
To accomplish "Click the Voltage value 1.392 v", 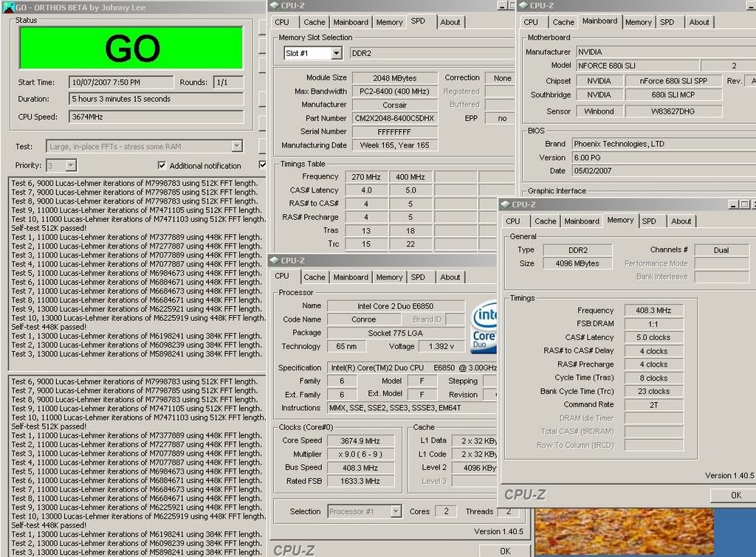I will pos(441,346).
